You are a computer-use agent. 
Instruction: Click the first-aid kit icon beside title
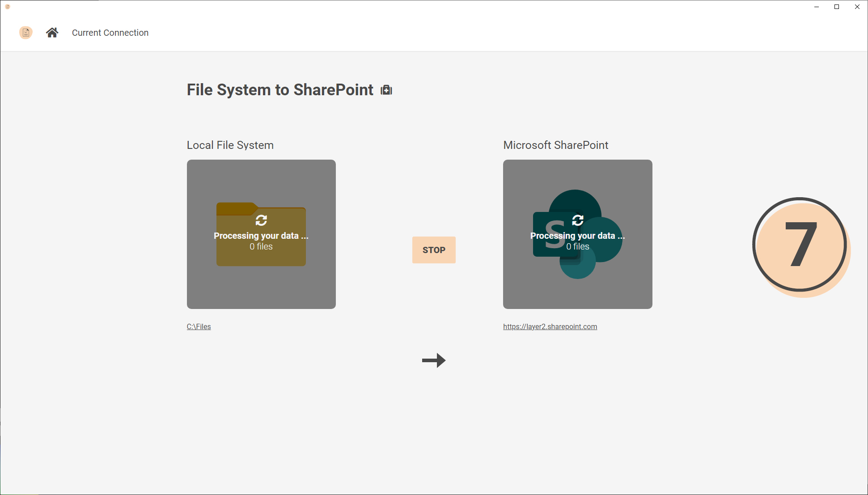pos(386,90)
